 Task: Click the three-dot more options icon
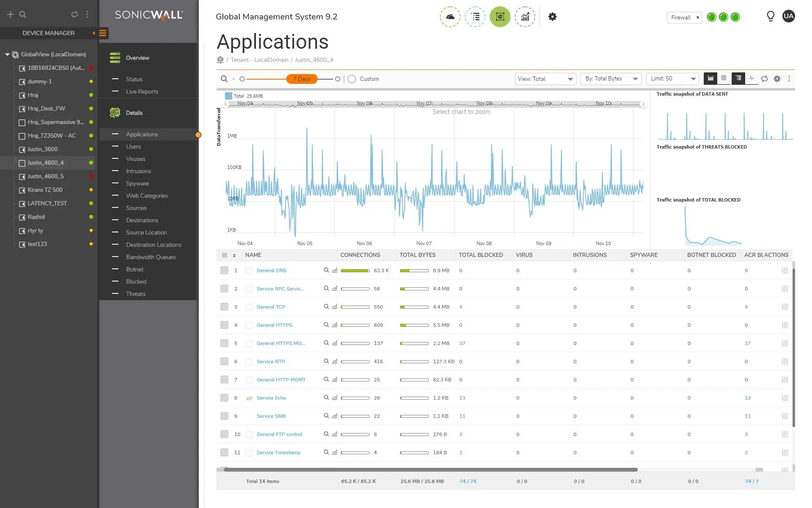pyautogui.click(x=789, y=79)
